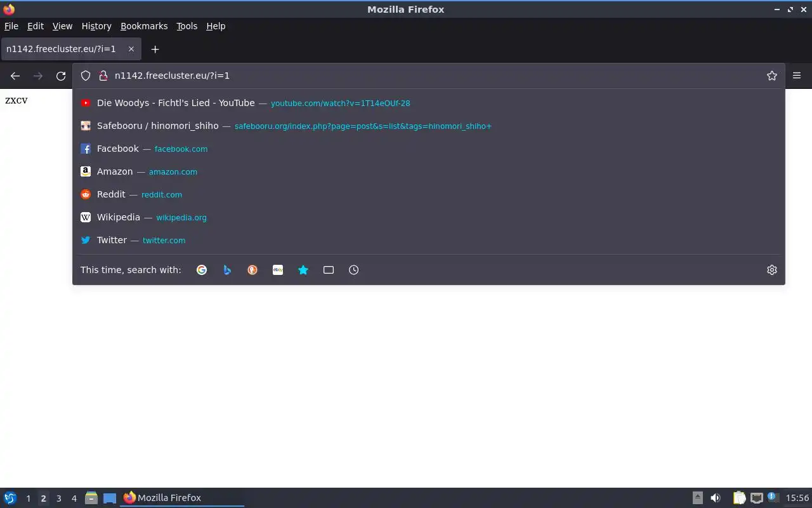Click the 15:56 clock
This screenshot has width=812, height=508.
pos(797,498)
